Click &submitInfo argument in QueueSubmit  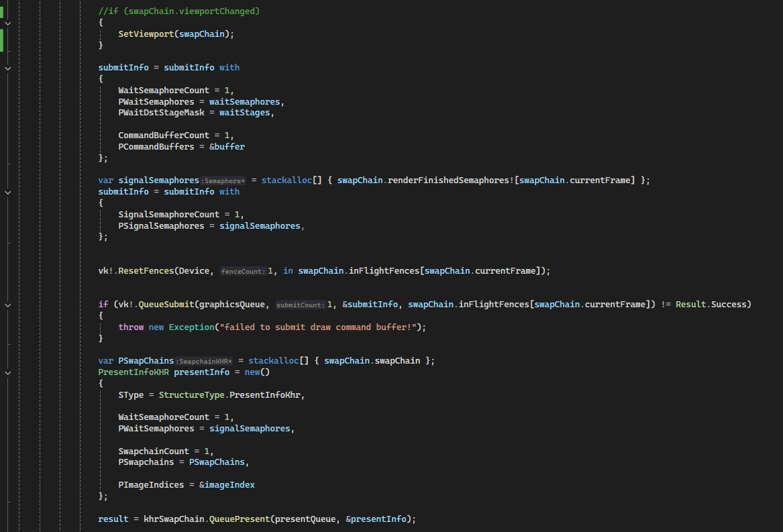pyautogui.click(x=370, y=305)
